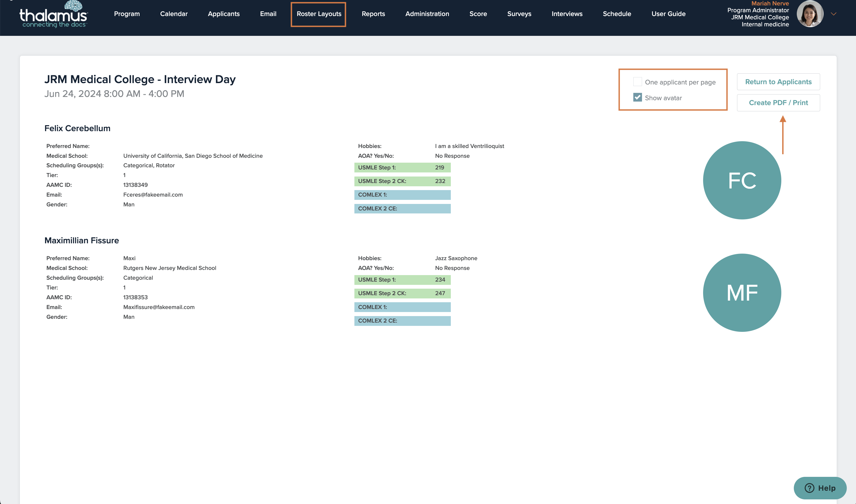Uncheck the Show avatar checkbox
Screen dimensions: 856x504
[638, 97]
